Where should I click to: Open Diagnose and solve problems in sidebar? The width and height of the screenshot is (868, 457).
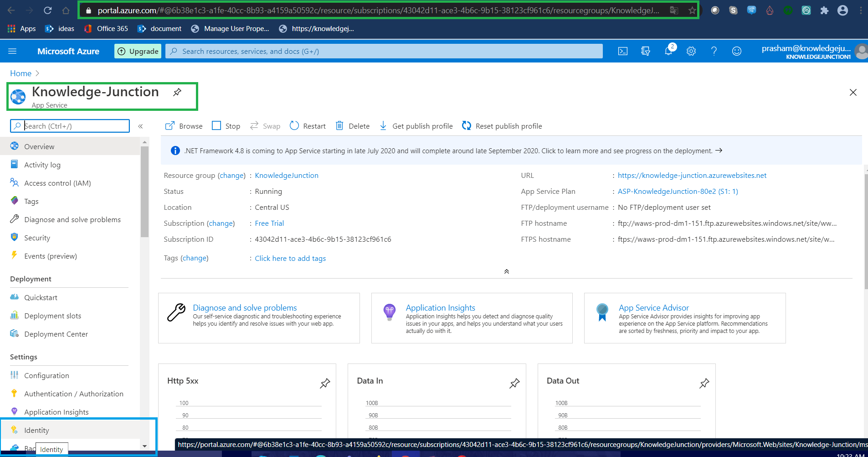[x=70, y=219]
